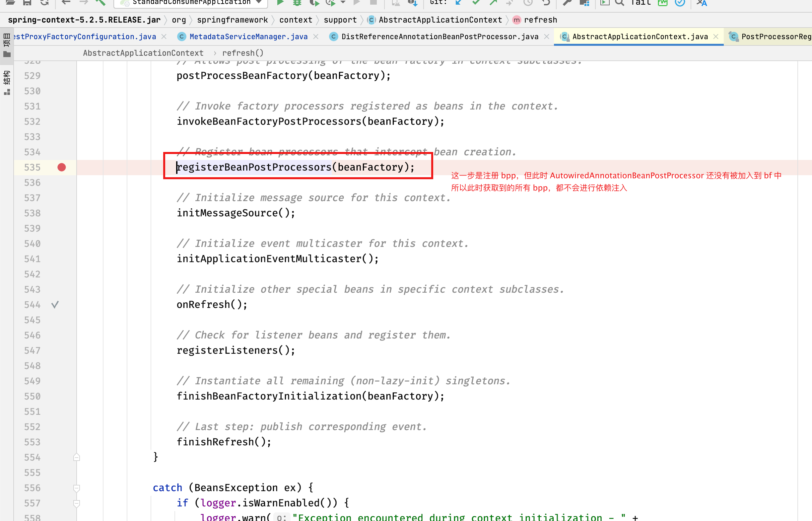Switch to the MetadataServiceManager.java tab
812x521 pixels.
[248, 37]
